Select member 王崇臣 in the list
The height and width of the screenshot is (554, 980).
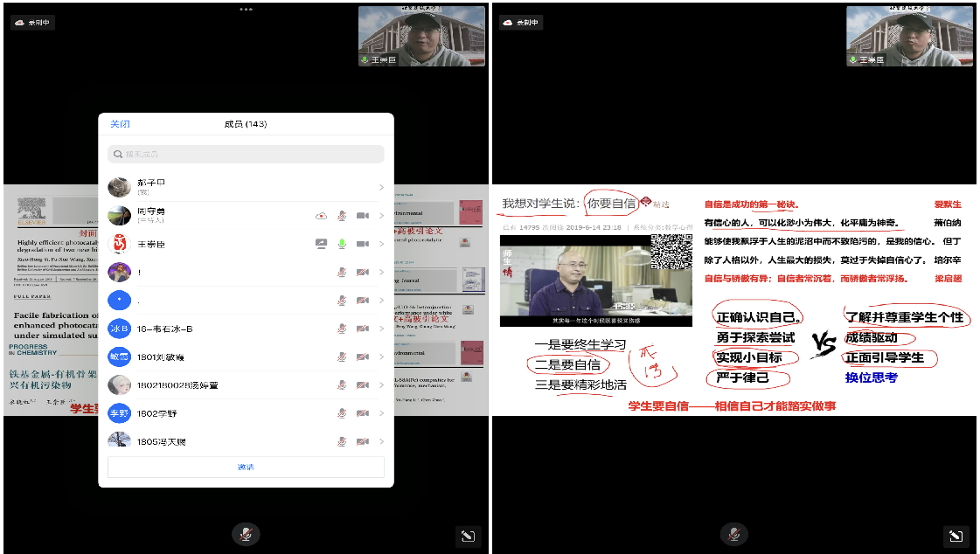[x=151, y=244]
